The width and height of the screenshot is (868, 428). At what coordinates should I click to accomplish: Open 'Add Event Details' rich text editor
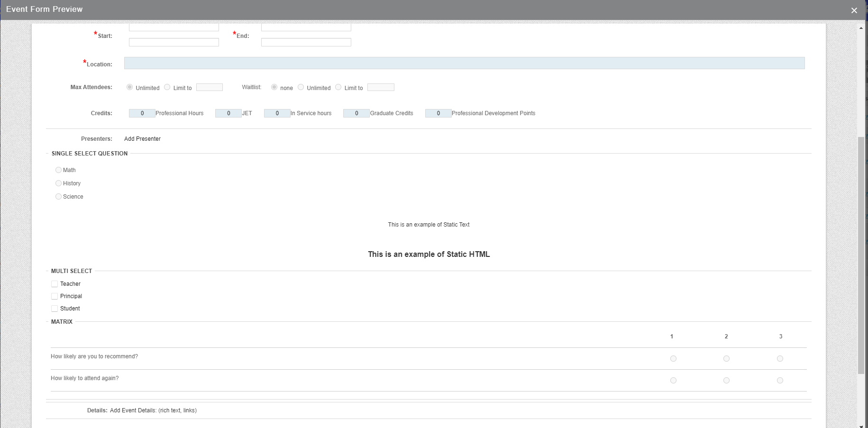pos(153,410)
